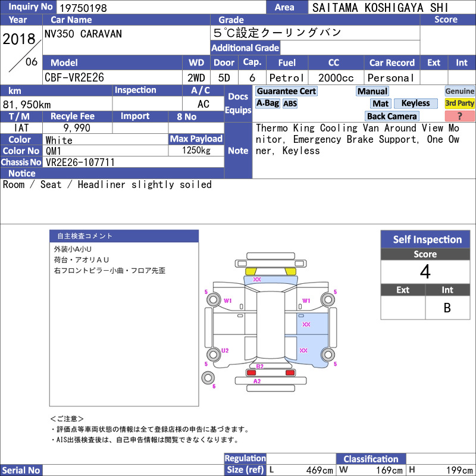Click comment line 外装小A小U

tap(73, 249)
